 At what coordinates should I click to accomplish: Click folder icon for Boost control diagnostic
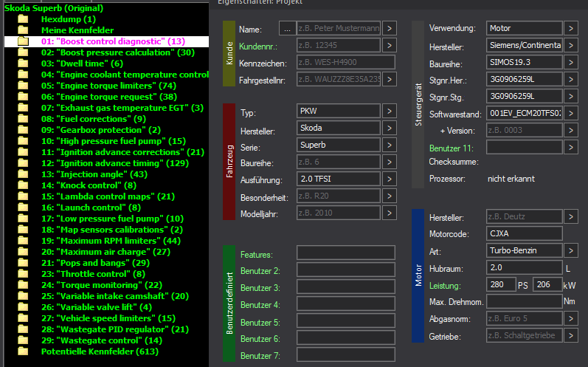click(x=23, y=41)
